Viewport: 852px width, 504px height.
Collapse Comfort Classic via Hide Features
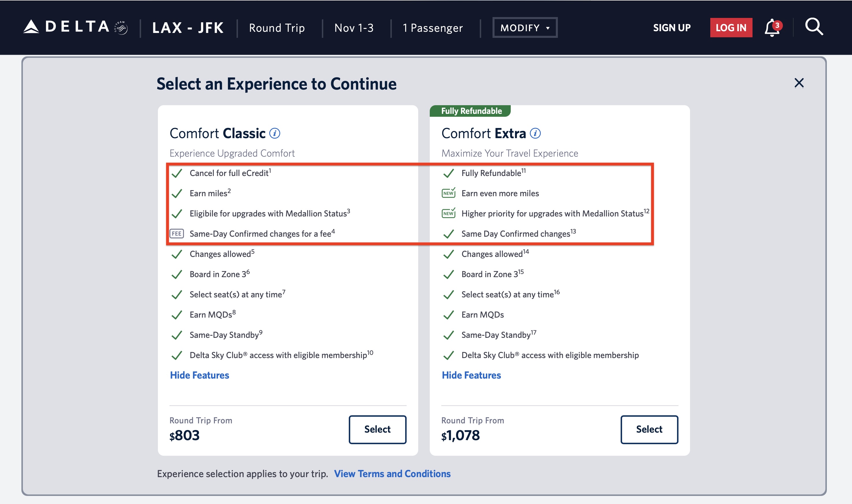[200, 375]
